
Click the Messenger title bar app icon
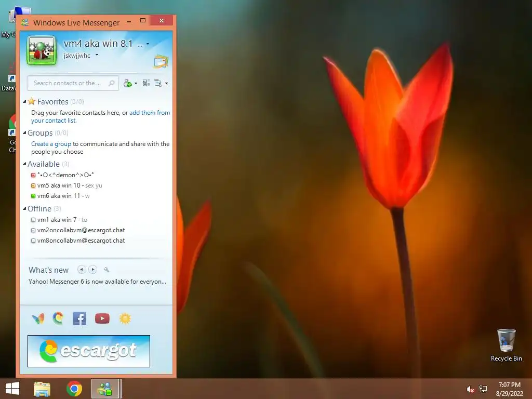[25, 23]
